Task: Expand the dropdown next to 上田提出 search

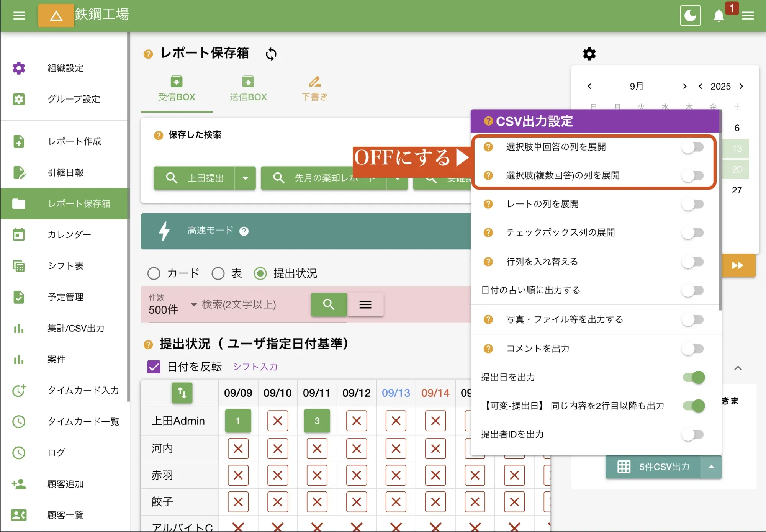Action: 246,178
